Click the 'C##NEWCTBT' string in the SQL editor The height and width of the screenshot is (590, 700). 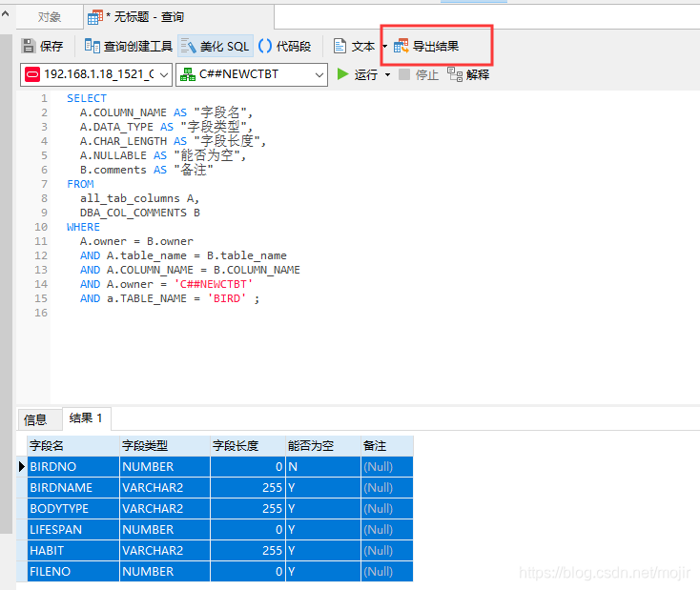point(214,284)
